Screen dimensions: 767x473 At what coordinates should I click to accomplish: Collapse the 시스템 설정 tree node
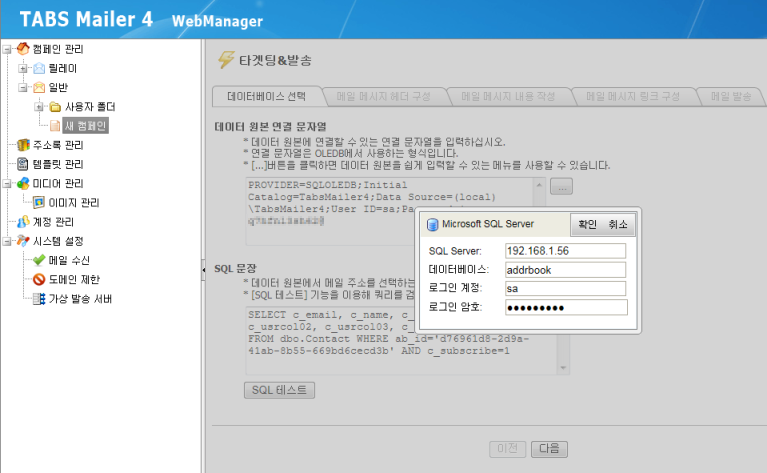pos(8,241)
